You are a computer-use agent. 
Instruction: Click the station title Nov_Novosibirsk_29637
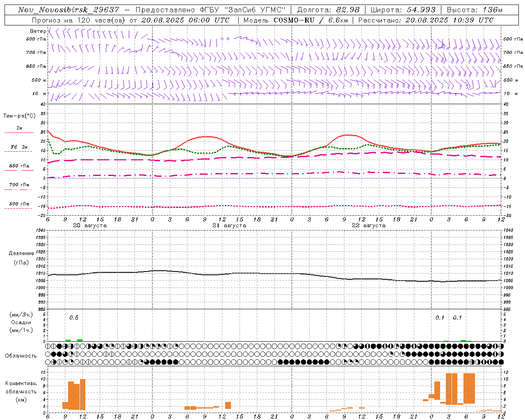click(x=68, y=10)
